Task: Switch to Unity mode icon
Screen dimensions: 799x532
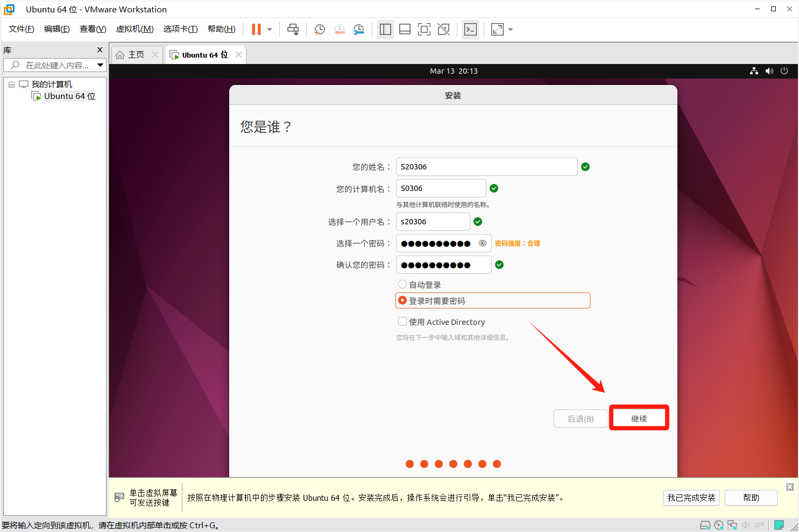Action: tap(443, 30)
